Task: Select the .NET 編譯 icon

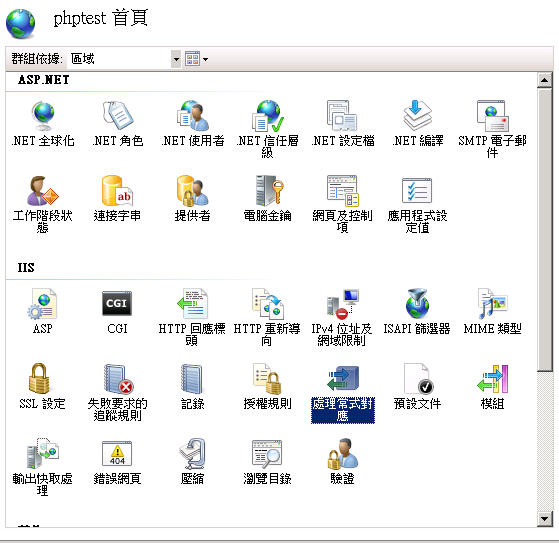Action: tap(417, 116)
